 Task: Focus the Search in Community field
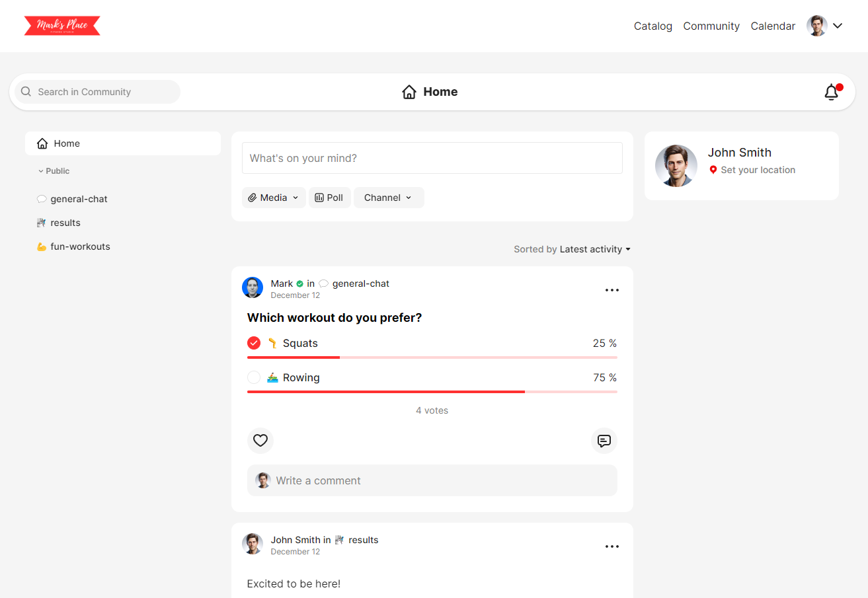tap(97, 92)
